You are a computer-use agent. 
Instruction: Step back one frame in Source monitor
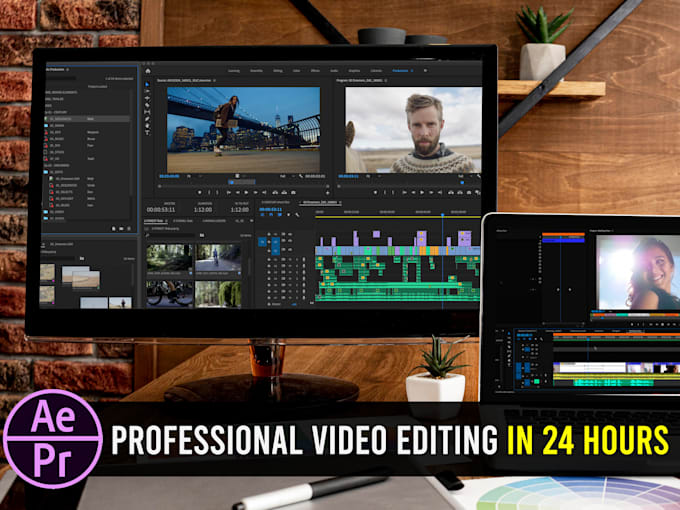[237, 192]
